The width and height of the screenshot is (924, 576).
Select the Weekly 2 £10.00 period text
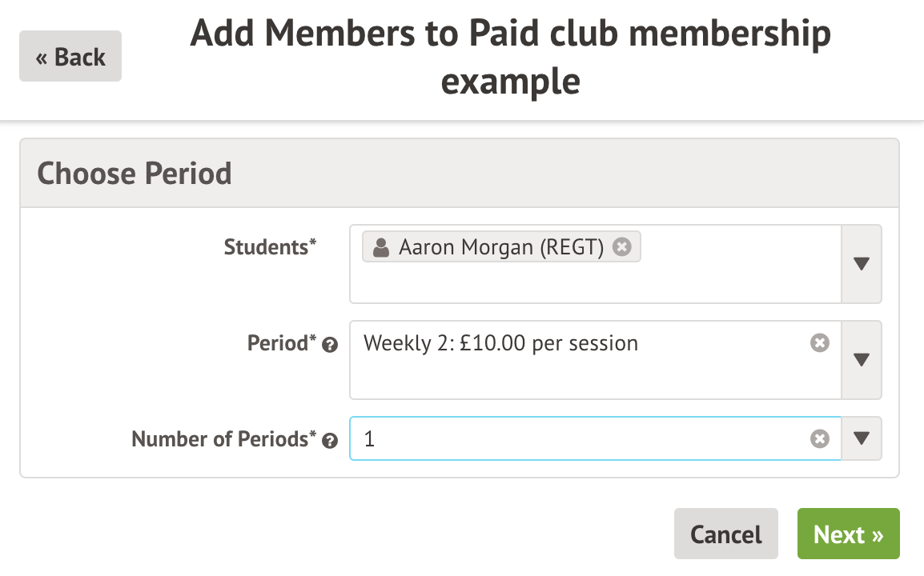(500, 343)
